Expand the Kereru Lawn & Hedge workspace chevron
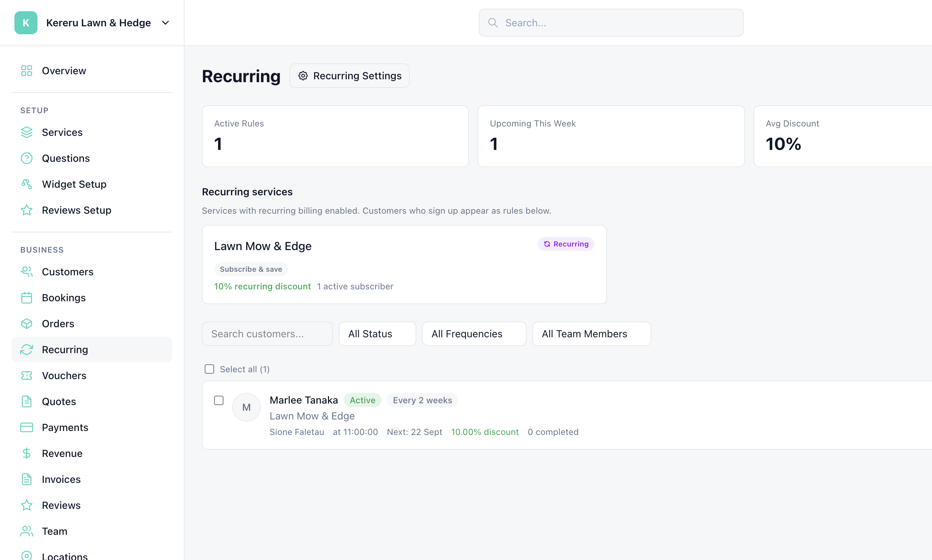932x560 pixels. [165, 23]
